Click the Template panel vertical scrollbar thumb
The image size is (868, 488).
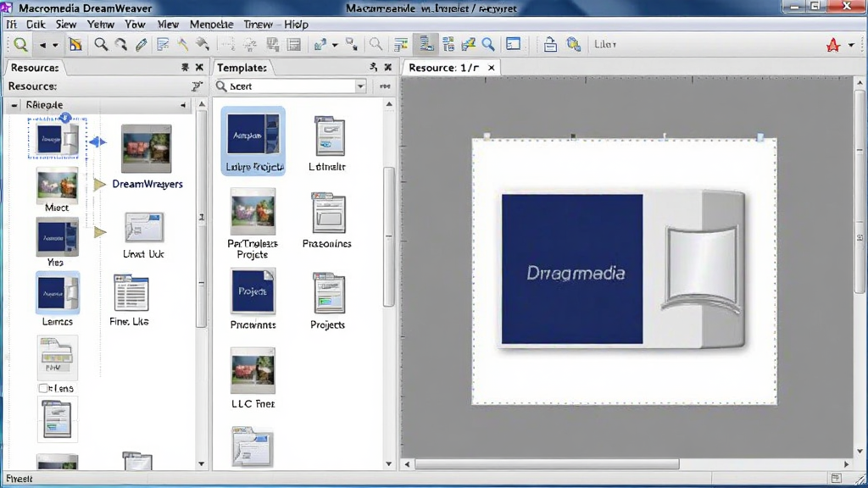(x=388, y=236)
